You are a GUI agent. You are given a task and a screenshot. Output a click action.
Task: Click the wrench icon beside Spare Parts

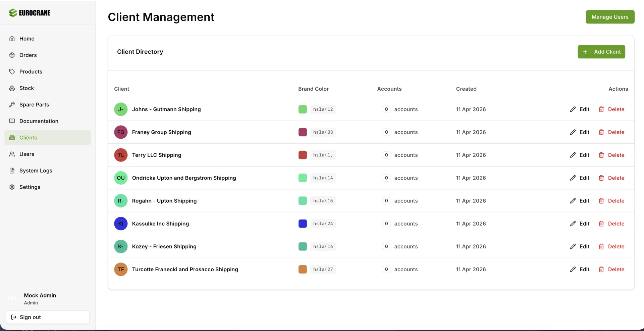[x=12, y=105]
